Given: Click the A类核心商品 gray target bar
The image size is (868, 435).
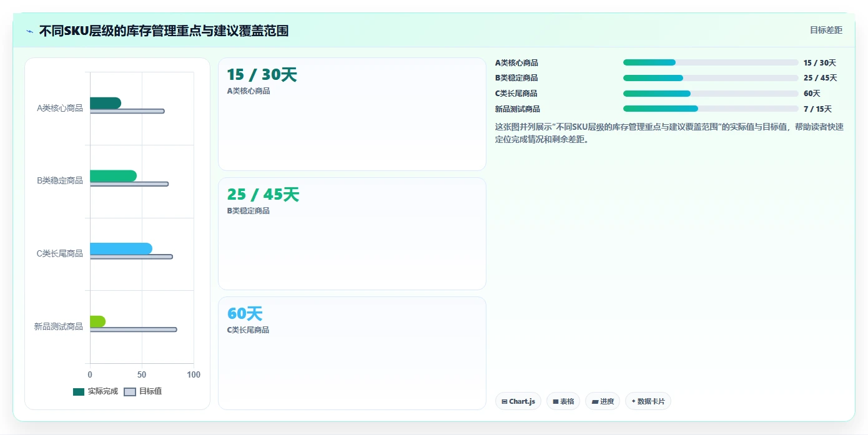Looking at the screenshot, I should tap(127, 111).
